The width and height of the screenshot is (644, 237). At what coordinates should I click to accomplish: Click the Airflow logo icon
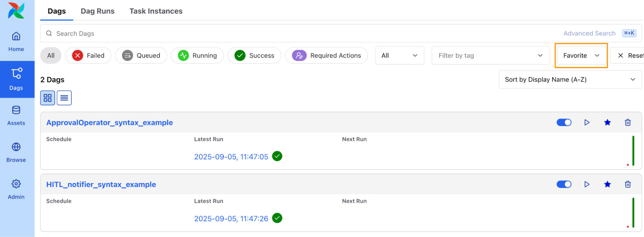click(x=16, y=11)
